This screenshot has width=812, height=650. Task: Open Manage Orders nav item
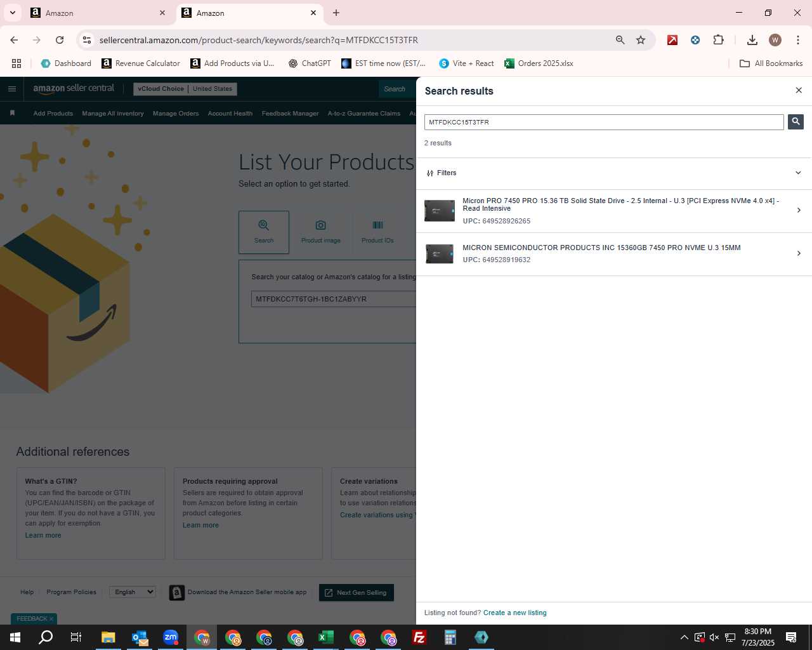(x=176, y=114)
